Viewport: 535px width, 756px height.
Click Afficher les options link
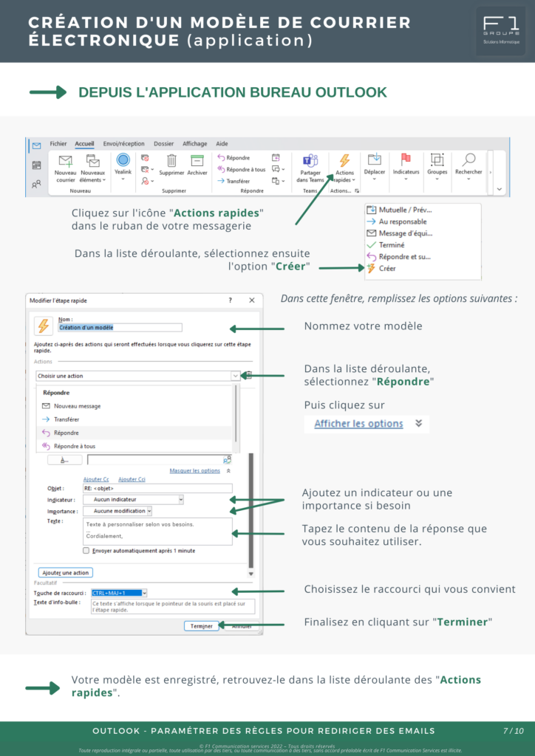tap(358, 424)
